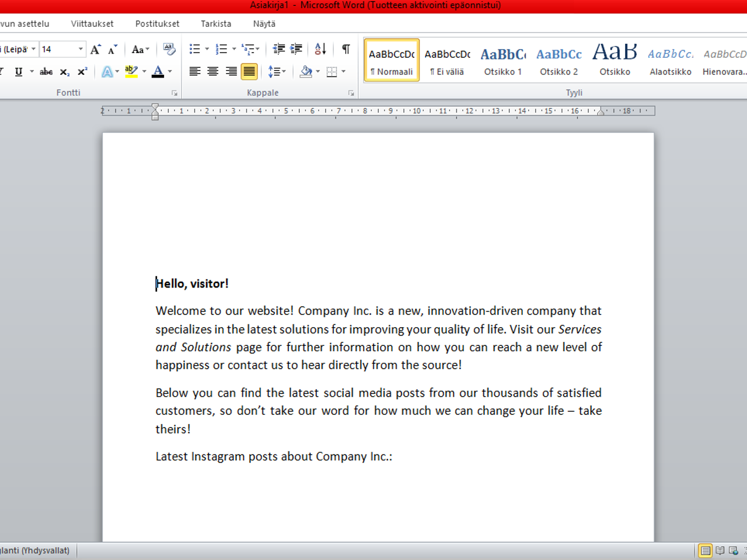
Task: Open the Tarkista tab
Action: (216, 24)
